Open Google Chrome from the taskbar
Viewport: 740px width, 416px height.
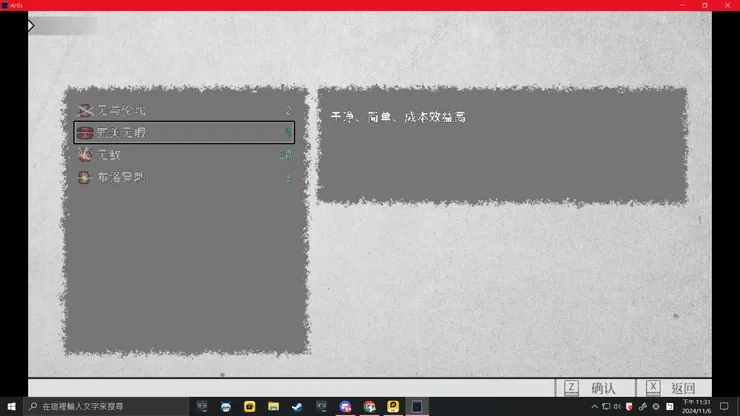tap(370, 407)
